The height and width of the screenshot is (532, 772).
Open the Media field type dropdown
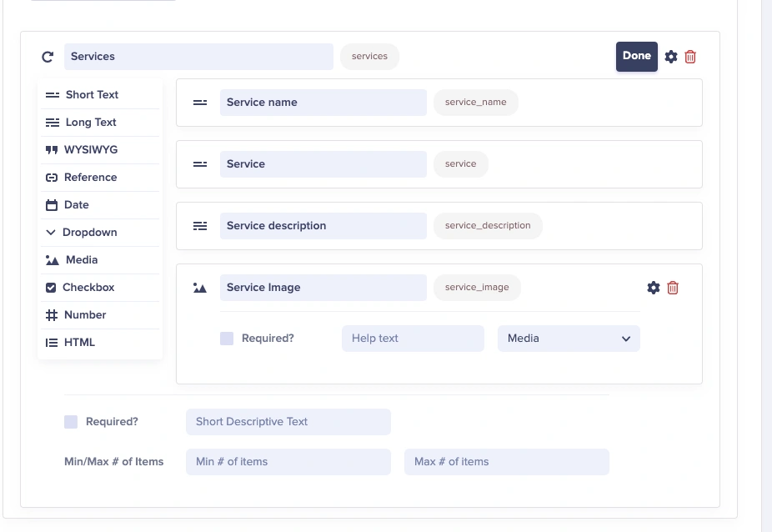click(569, 339)
